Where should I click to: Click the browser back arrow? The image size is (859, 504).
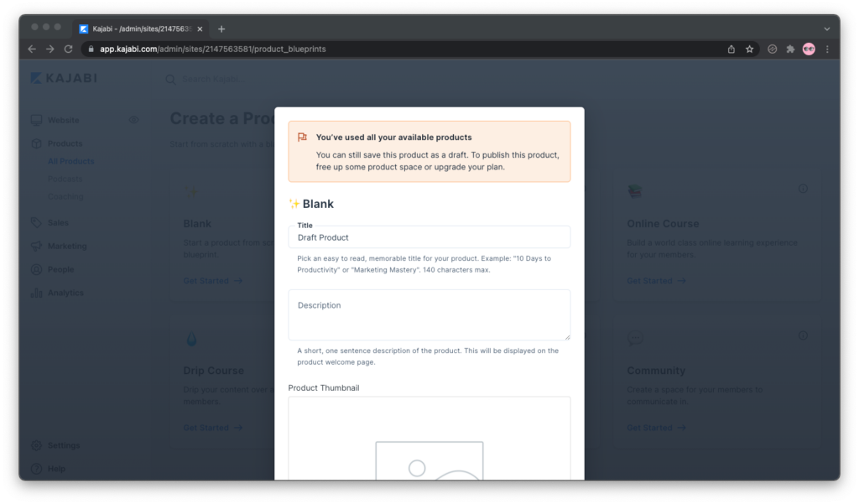click(x=32, y=49)
